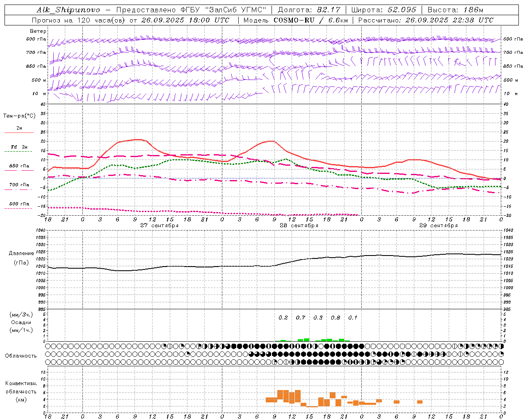Click the Давление pressure panel label

pos(21,253)
